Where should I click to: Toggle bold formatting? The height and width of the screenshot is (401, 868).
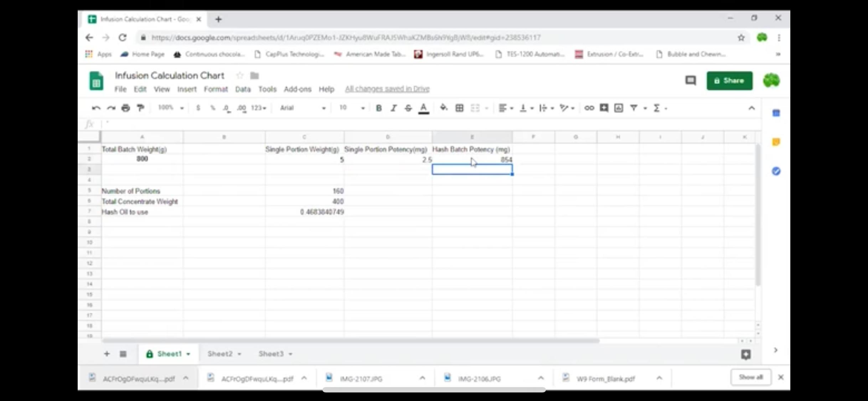coord(379,108)
